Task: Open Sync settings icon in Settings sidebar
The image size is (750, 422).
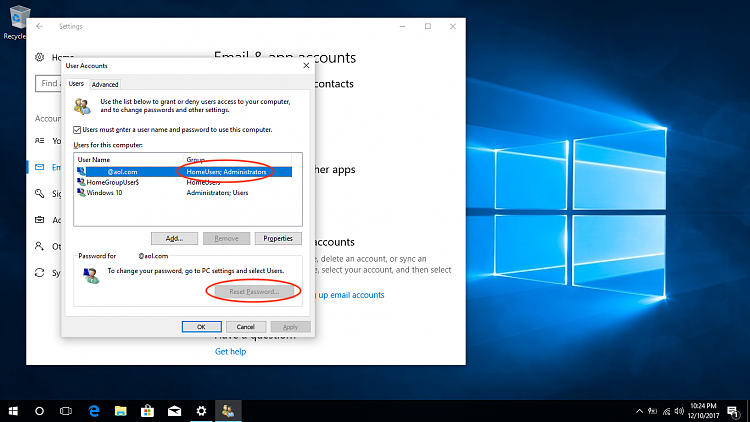Action: pos(40,273)
